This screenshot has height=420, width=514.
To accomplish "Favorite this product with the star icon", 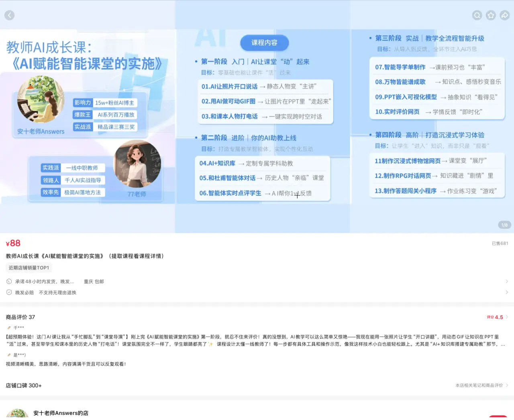I will tap(491, 15).
